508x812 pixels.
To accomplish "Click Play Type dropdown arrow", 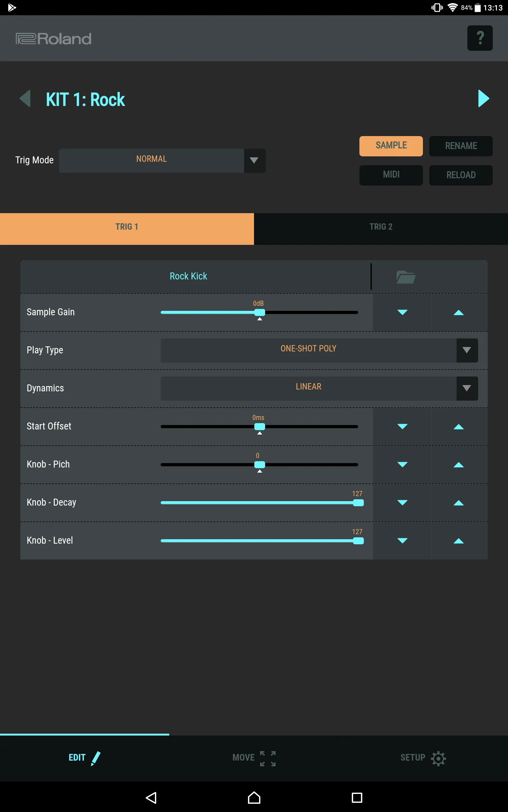I will [467, 350].
